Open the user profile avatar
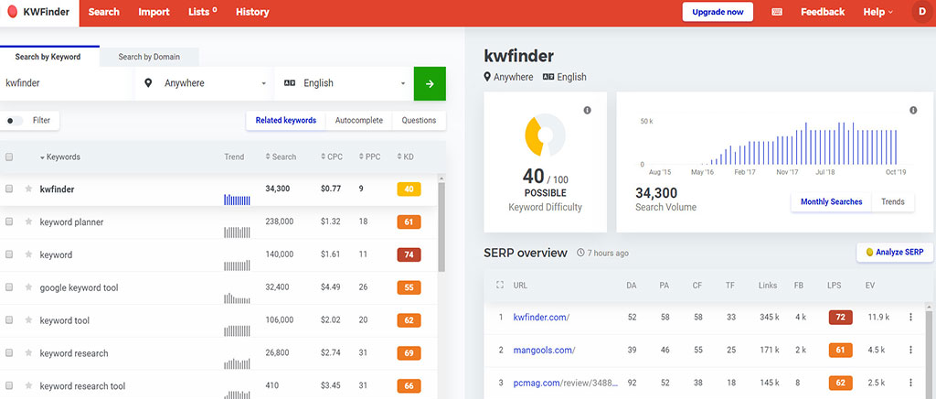The width and height of the screenshot is (936, 400). tap(921, 12)
